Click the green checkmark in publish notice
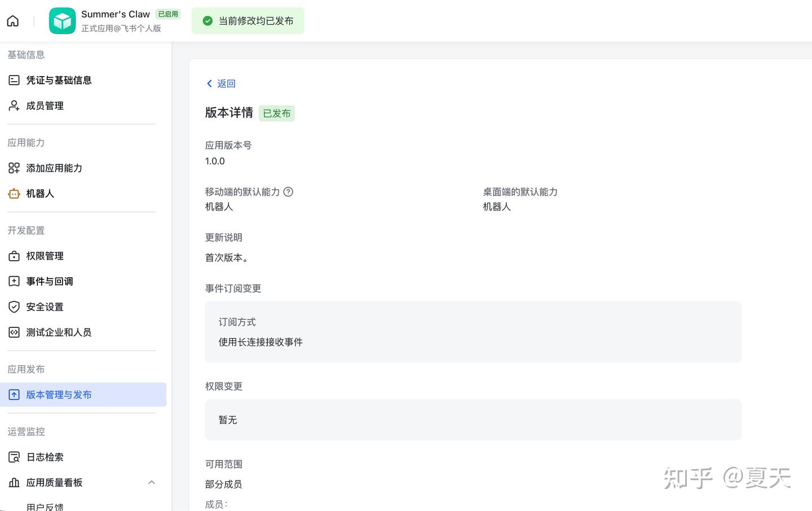Image resolution: width=812 pixels, height=511 pixels. coord(208,21)
